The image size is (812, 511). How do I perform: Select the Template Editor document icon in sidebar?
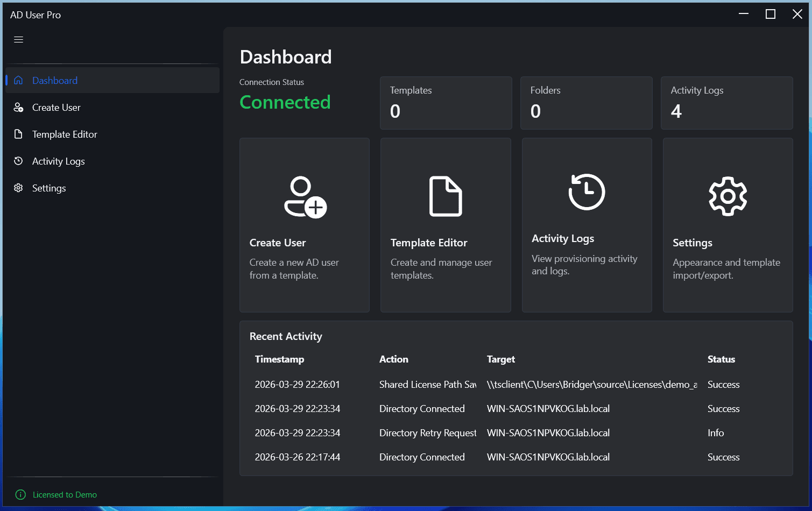tap(18, 134)
